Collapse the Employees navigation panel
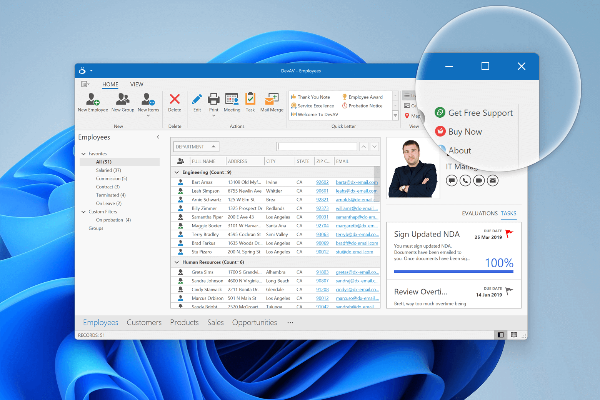Viewport: 600px width, 400px height. point(157,137)
